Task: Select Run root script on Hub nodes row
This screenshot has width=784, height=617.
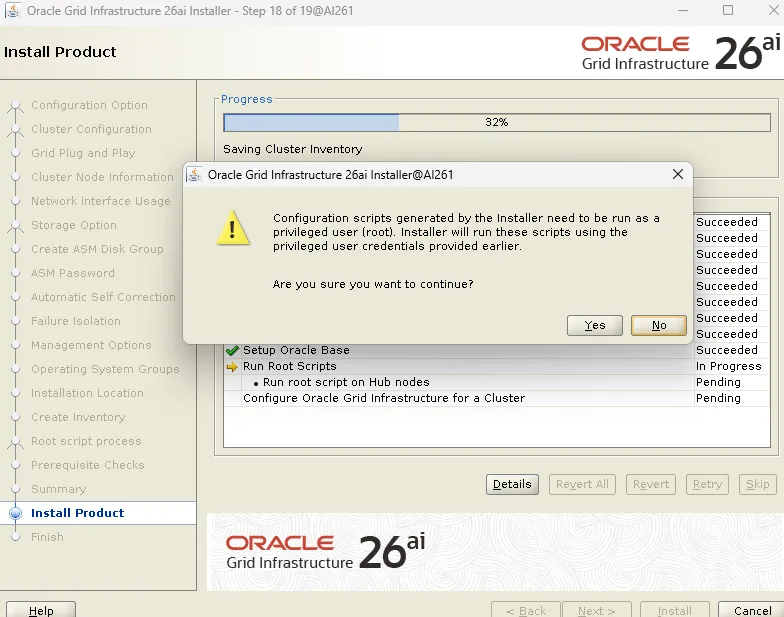Action: [x=496, y=382]
